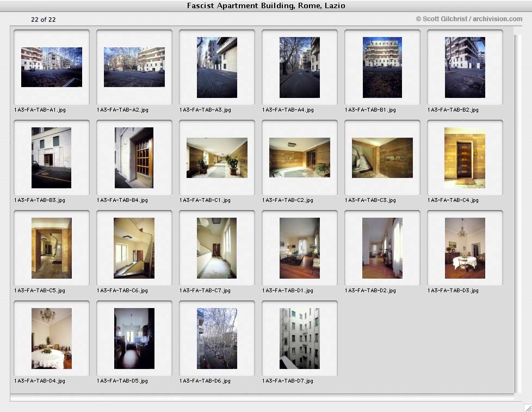This screenshot has height=412, width=532.
Task: Select thumbnail 1A3-FA-TAB-C5.jpg
Action: tap(52, 248)
